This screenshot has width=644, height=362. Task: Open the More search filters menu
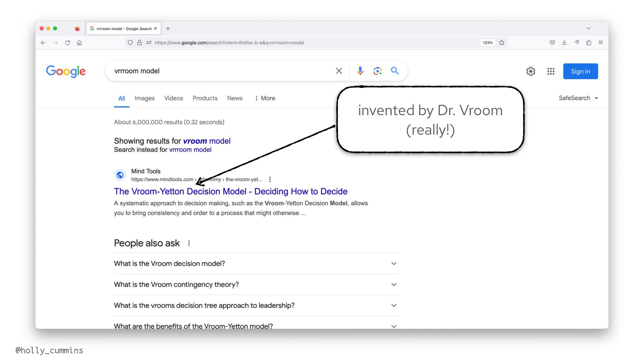pos(265,98)
